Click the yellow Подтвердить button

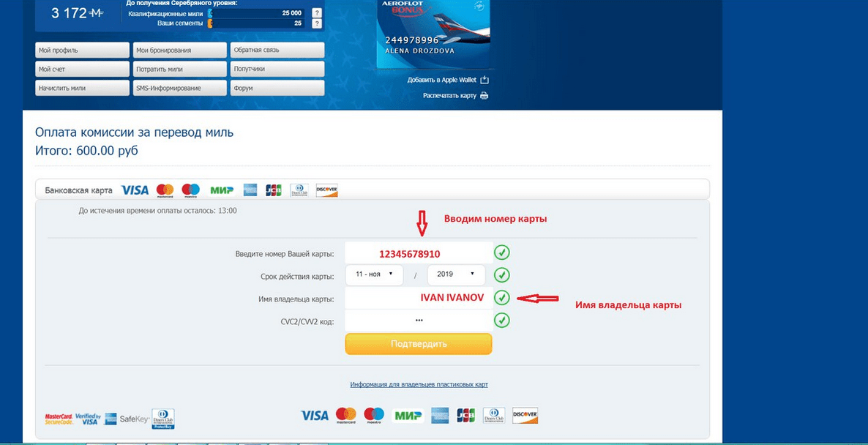coord(419,344)
